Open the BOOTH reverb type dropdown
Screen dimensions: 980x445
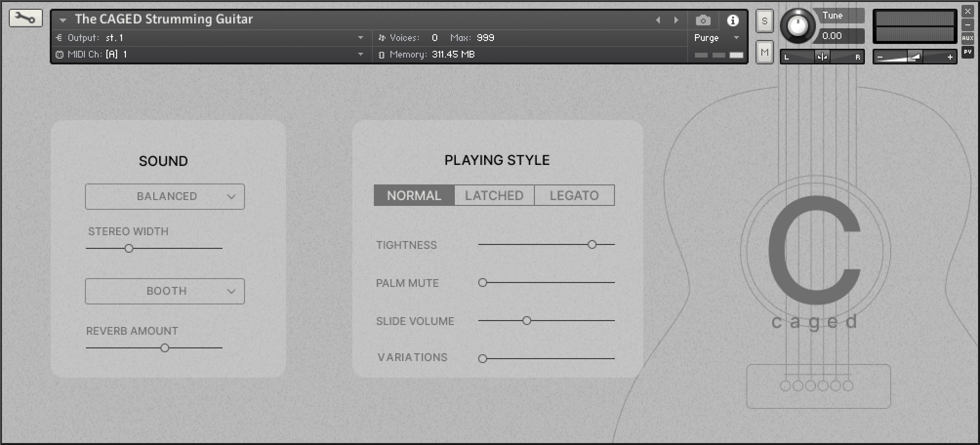tap(165, 291)
